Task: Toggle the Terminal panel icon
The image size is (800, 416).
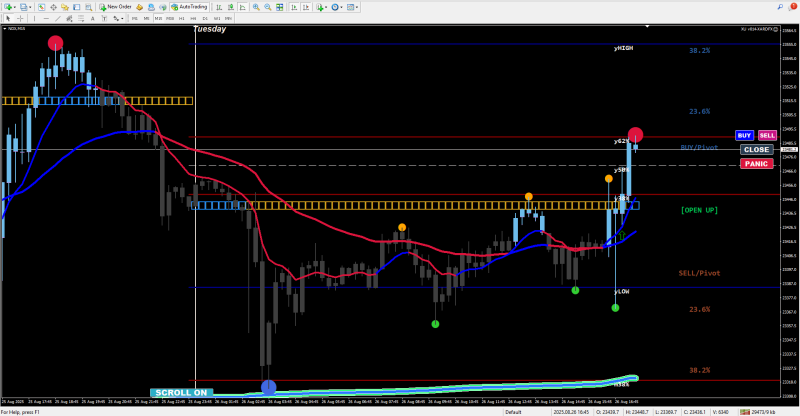Action: (77, 7)
